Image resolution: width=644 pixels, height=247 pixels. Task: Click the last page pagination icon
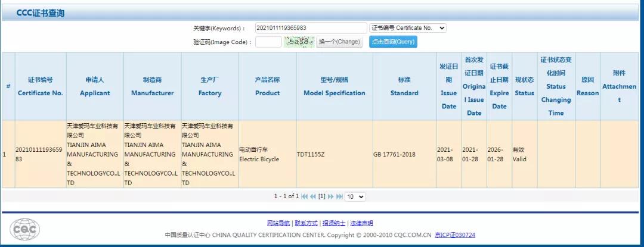339,196
